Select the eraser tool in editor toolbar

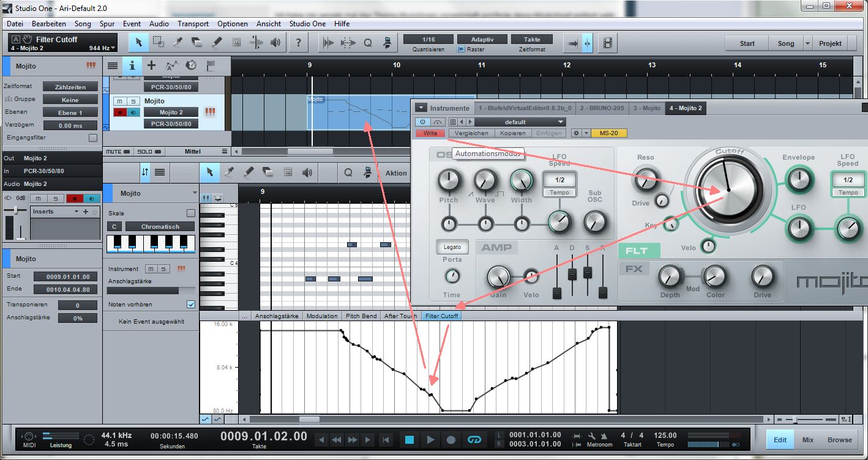(x=267, y=172)
